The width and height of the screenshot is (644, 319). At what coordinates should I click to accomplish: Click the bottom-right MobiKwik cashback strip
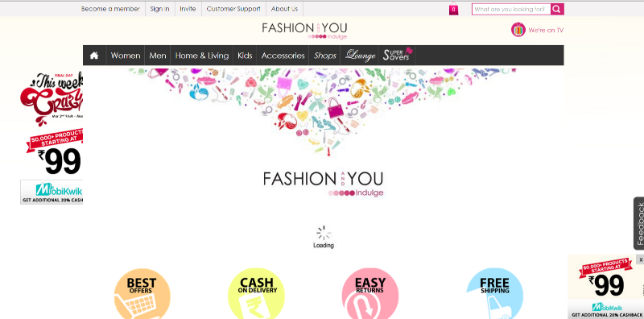tap(606, 310)
